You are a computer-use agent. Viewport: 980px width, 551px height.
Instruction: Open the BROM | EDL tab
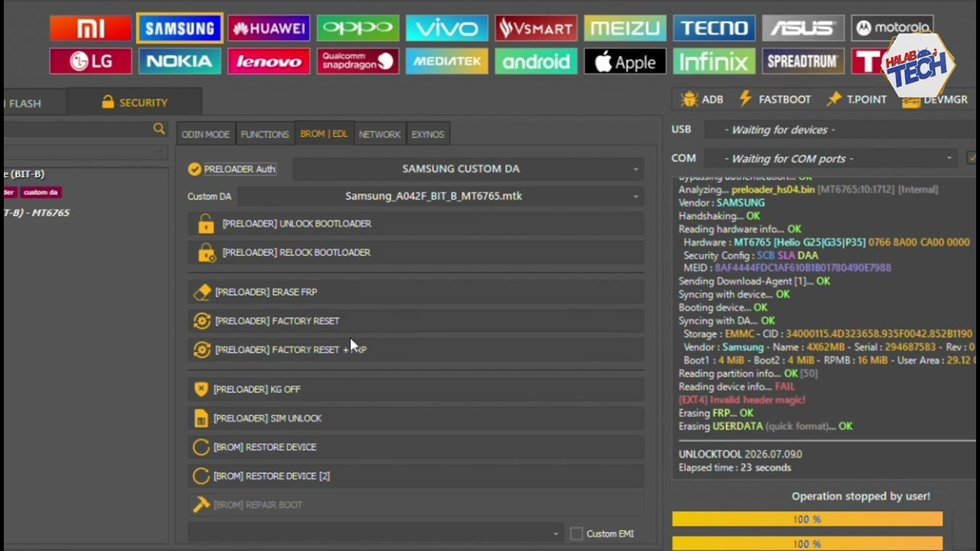point(323,134)
